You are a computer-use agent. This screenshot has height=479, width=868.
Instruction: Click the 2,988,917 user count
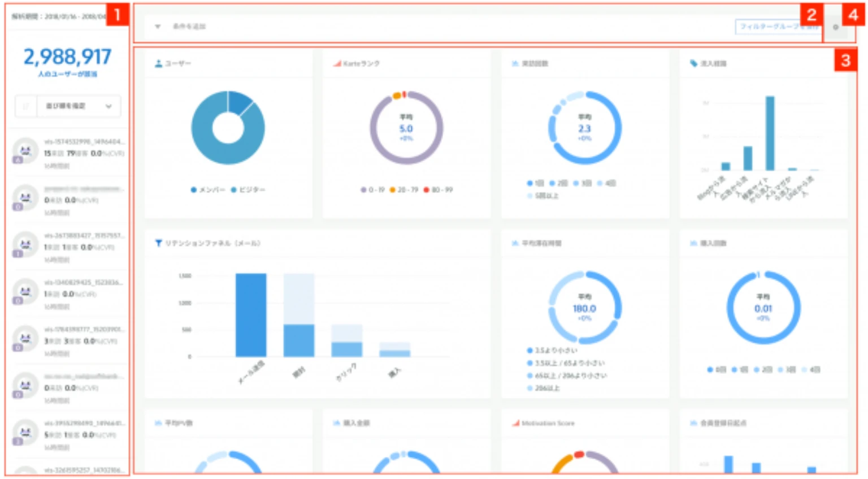point(67,57)
